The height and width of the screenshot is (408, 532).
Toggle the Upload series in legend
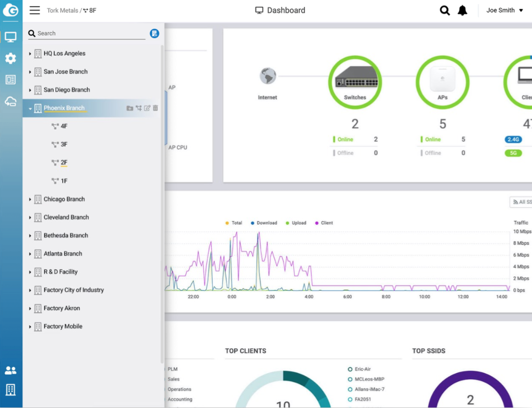pyautogui.click(x=296, y=223)
